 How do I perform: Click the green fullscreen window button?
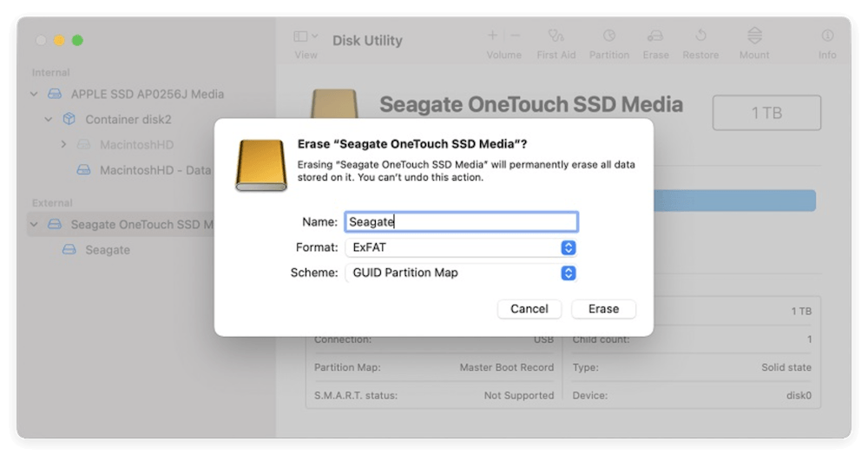(76, 40)
